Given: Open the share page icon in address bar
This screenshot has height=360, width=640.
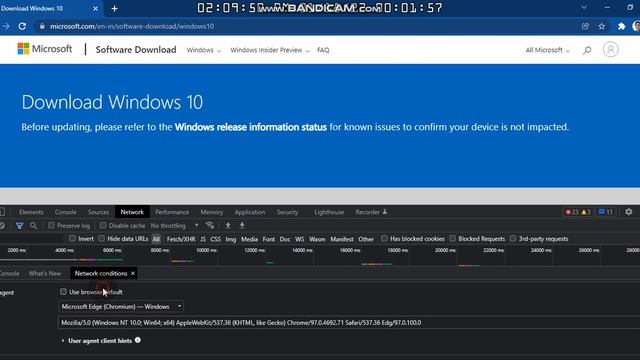Looking at the screenshot, I should click(x=585, y=26).
